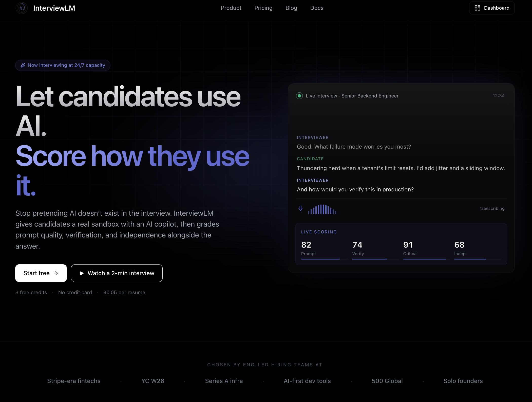Click AI-first dev tools in the logo strip

pyautogui.click(x=307, y=381)
